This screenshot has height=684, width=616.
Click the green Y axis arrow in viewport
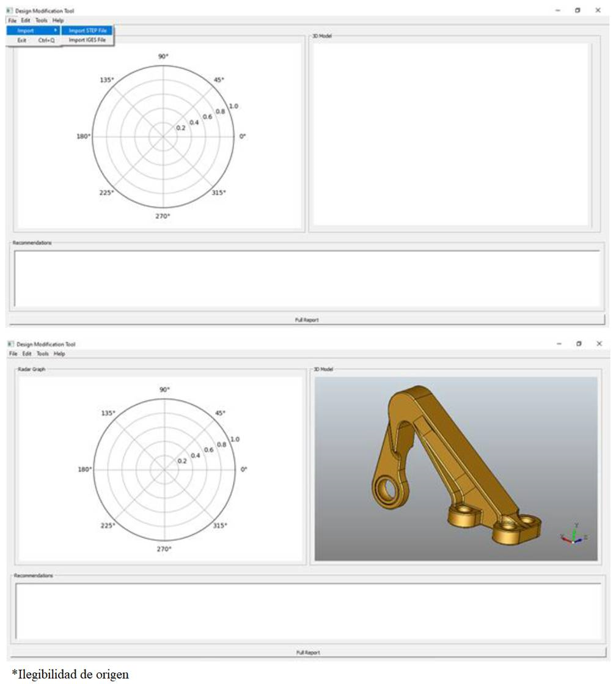573,533
